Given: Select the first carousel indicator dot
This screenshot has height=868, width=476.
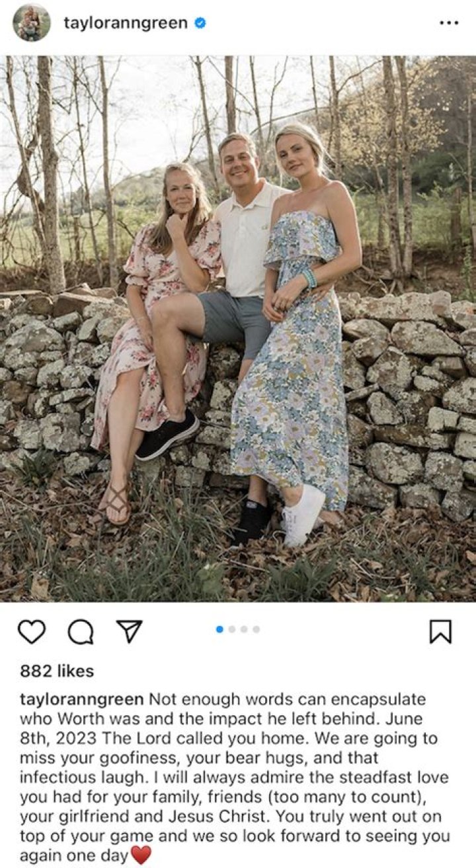Looking at the screenshot, I should (219, 629).
